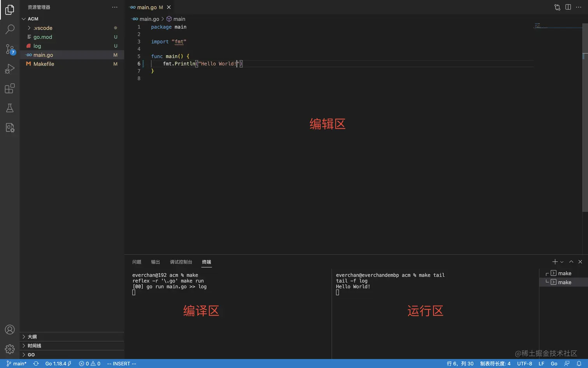Click Go 1.18.4 in the status bar

click(x=56, y=363)
